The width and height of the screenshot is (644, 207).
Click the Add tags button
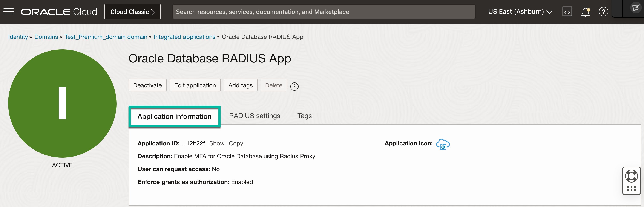pyautogui.click(x=240, y=85)
